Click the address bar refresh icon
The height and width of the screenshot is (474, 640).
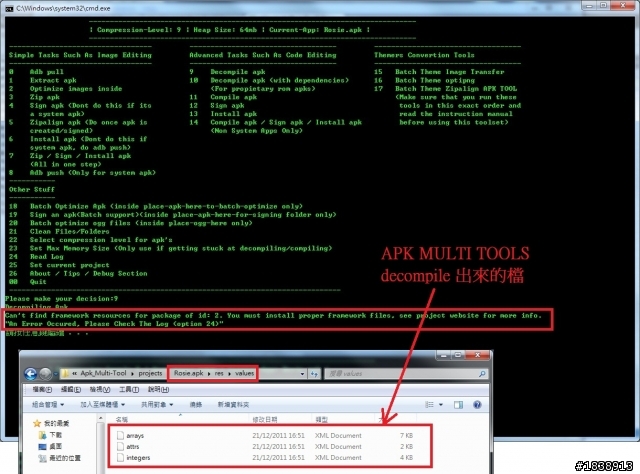pyautogui.click(x=314, y=374)
